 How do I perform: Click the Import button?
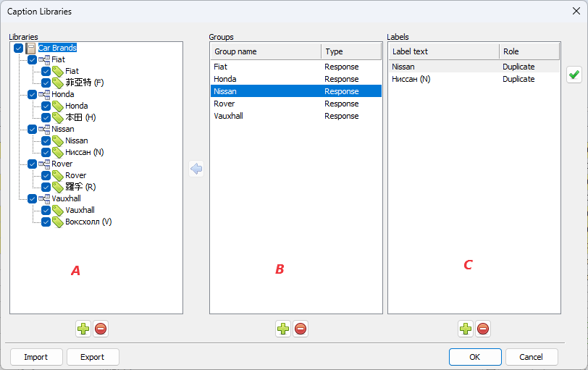tap(36, 357)
